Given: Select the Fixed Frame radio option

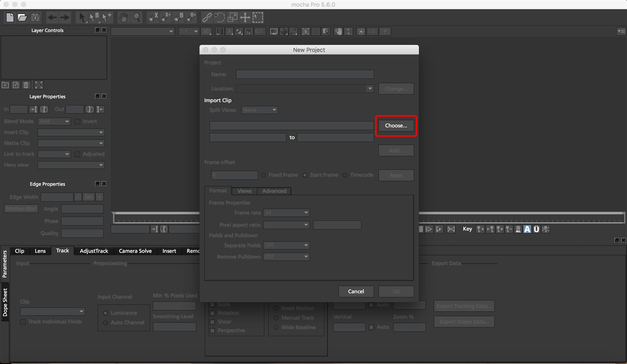Looking at the screenshot, I should [x=263, y=175].
